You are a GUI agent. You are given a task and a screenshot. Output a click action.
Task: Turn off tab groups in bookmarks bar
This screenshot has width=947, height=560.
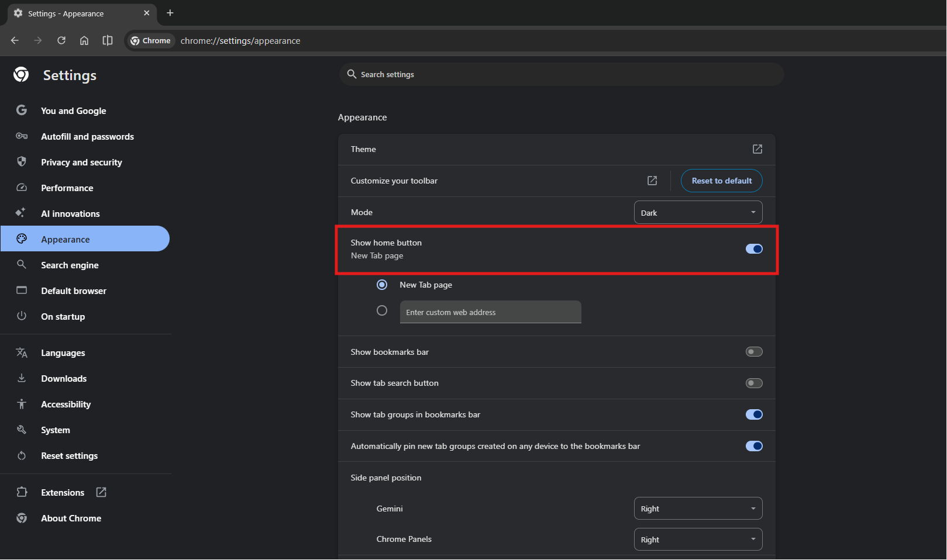point(754,414)
